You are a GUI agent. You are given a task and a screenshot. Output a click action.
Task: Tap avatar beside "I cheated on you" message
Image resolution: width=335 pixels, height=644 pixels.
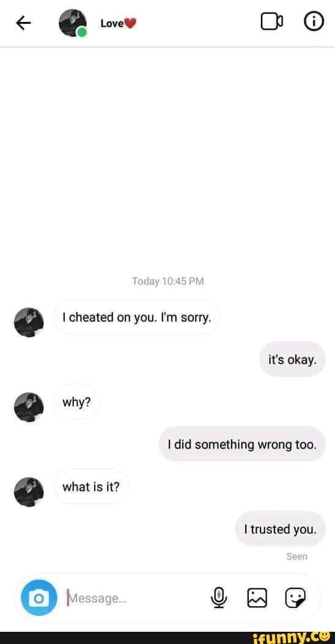(x=29, y=322)
